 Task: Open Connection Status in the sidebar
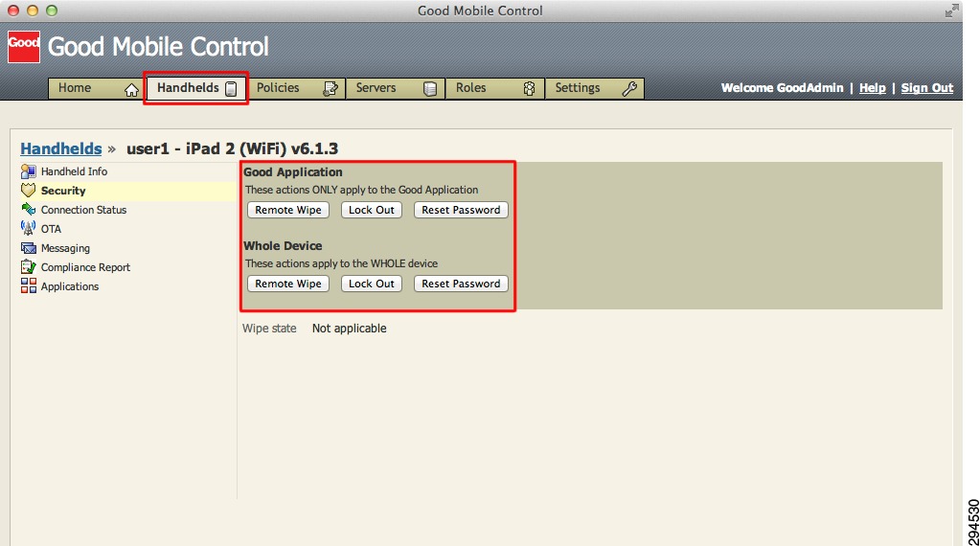pyautogui.click(x=83, y=210)
